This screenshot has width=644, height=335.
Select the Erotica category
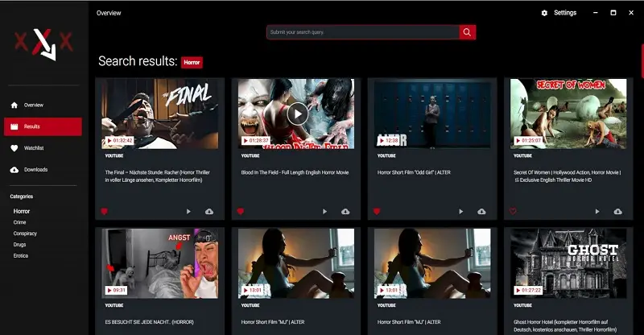point(21,255)
